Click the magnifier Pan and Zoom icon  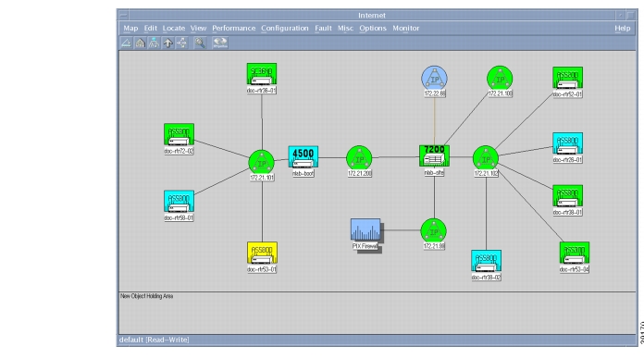point(200,43)
